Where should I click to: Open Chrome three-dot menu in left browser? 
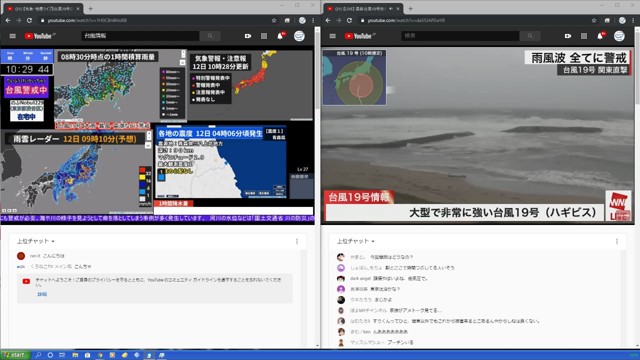coord(313,20)
